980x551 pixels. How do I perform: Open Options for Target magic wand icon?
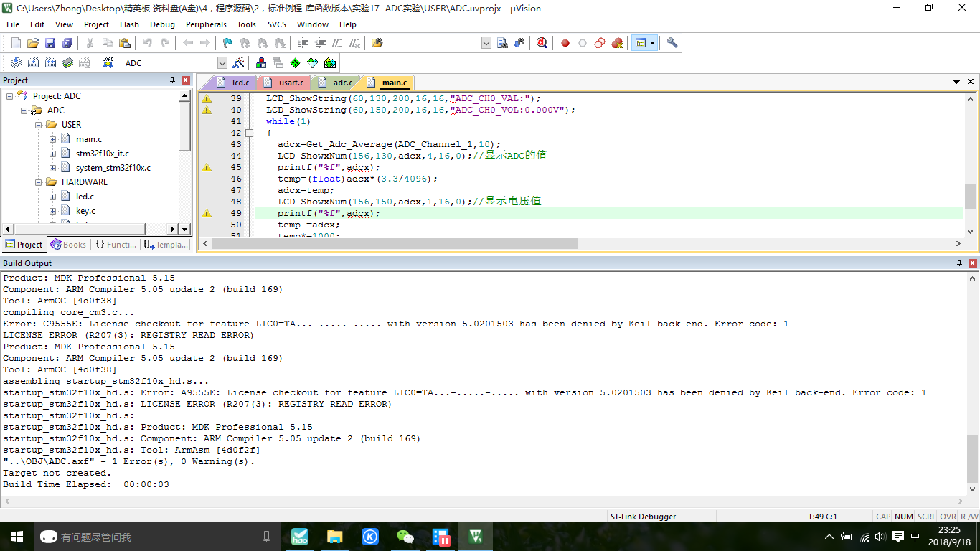click(x=239, y=63)
